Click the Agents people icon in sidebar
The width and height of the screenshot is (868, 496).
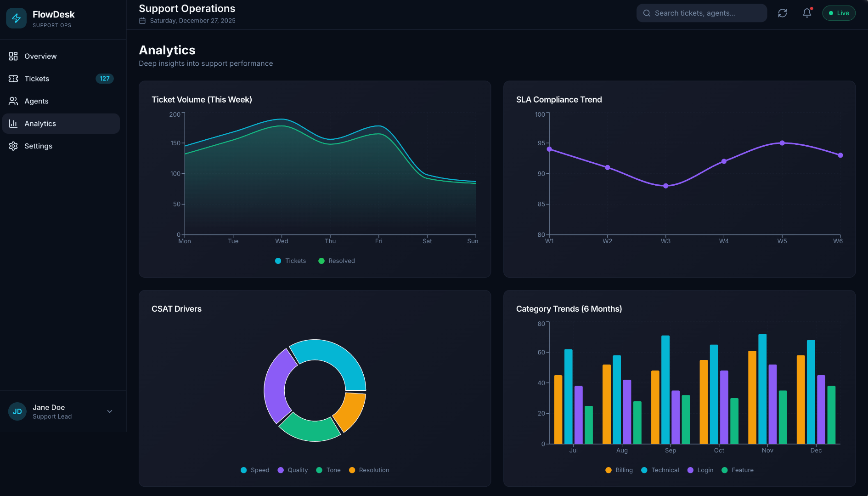[13, 101]
